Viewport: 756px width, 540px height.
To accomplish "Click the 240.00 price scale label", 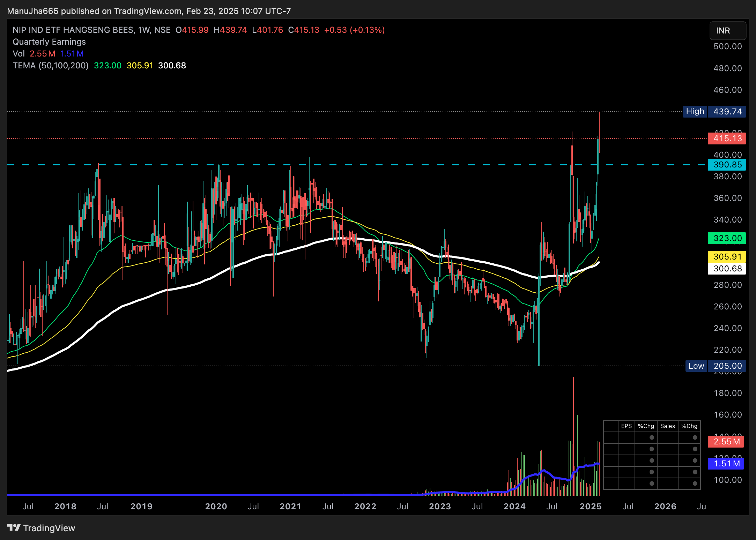I will point(728,328).
